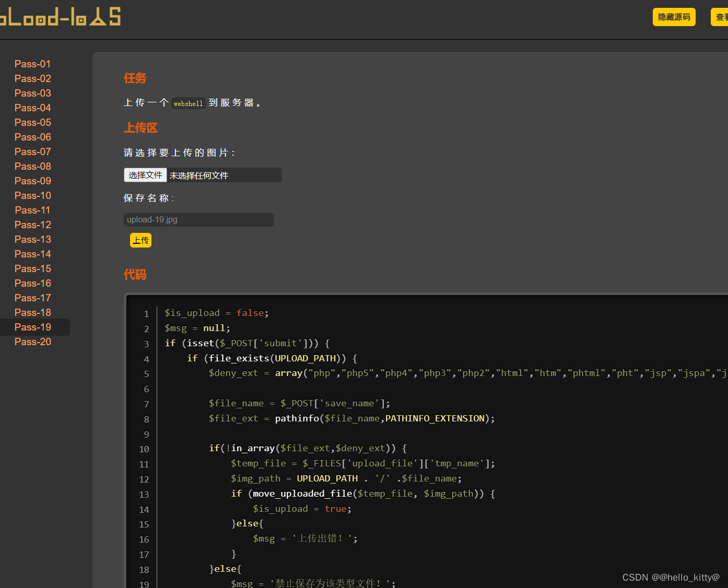
Task: Click the $temp_file = $_FILES code line
Action: [x=363, y=463]
